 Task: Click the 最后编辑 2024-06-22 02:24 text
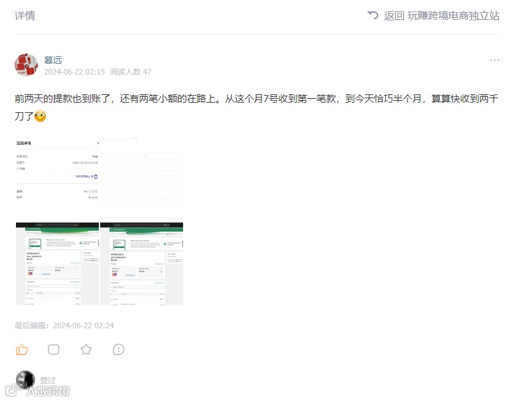[63, 325]
